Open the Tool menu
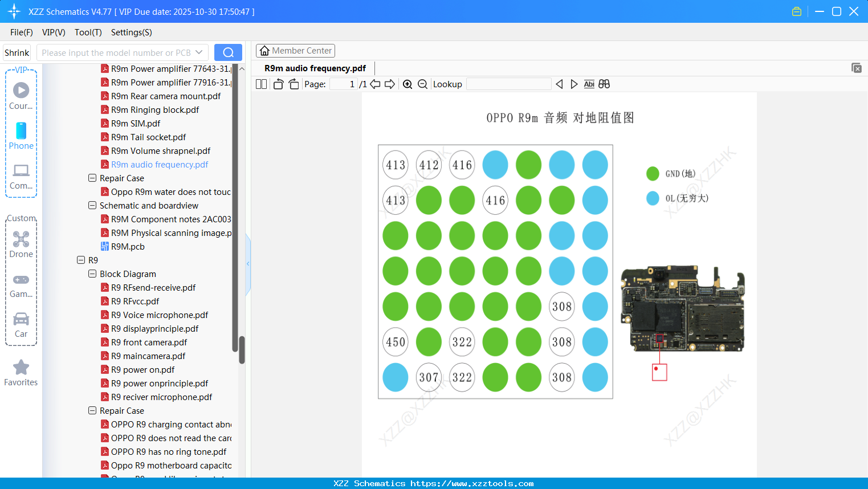This screenshot has height=489, width=868. tap(88, 32)
